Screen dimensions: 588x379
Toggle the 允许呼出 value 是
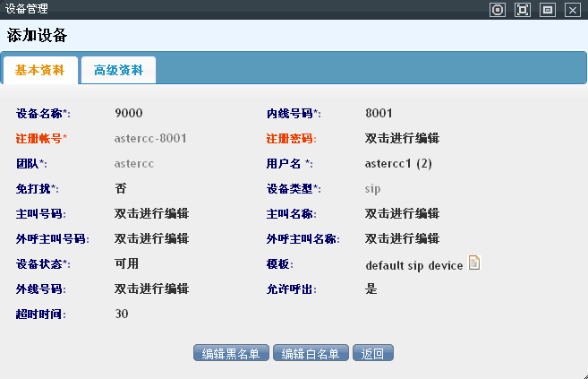coord(371,289)
